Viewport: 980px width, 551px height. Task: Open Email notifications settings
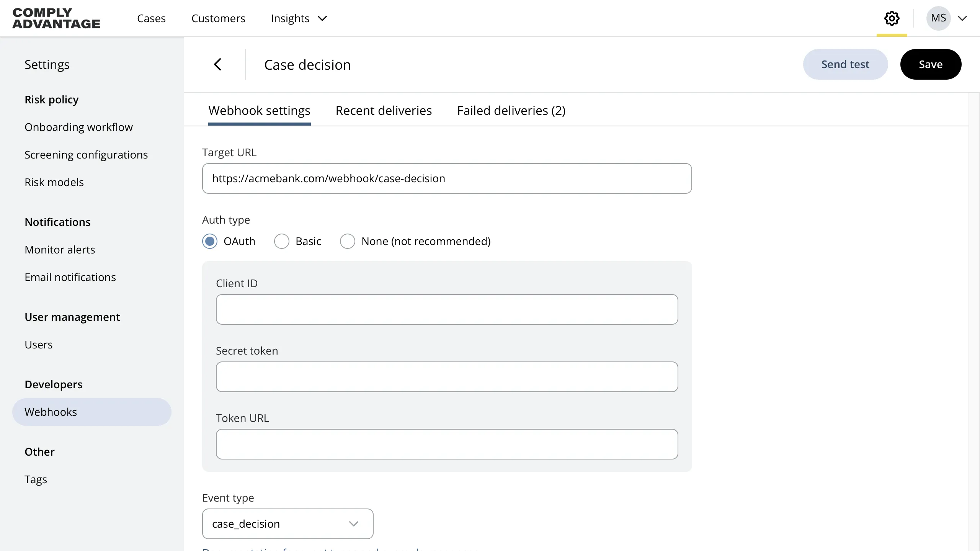pos(70,277)
